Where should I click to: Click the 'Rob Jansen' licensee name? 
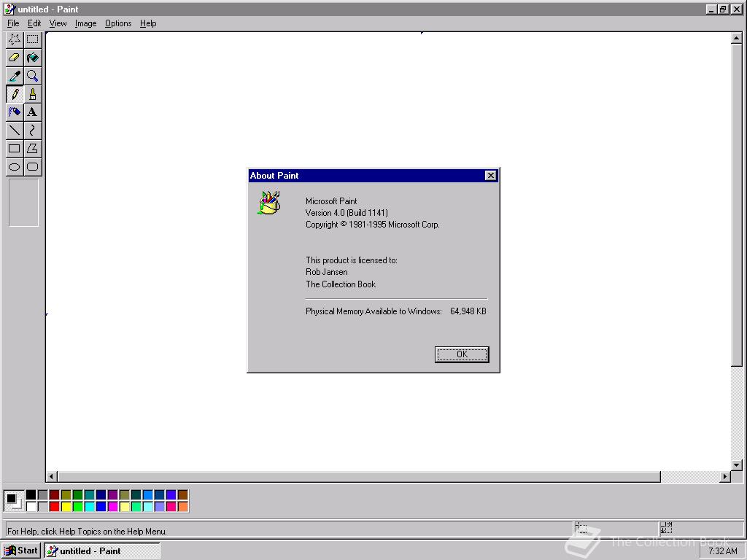click(326, 272)
